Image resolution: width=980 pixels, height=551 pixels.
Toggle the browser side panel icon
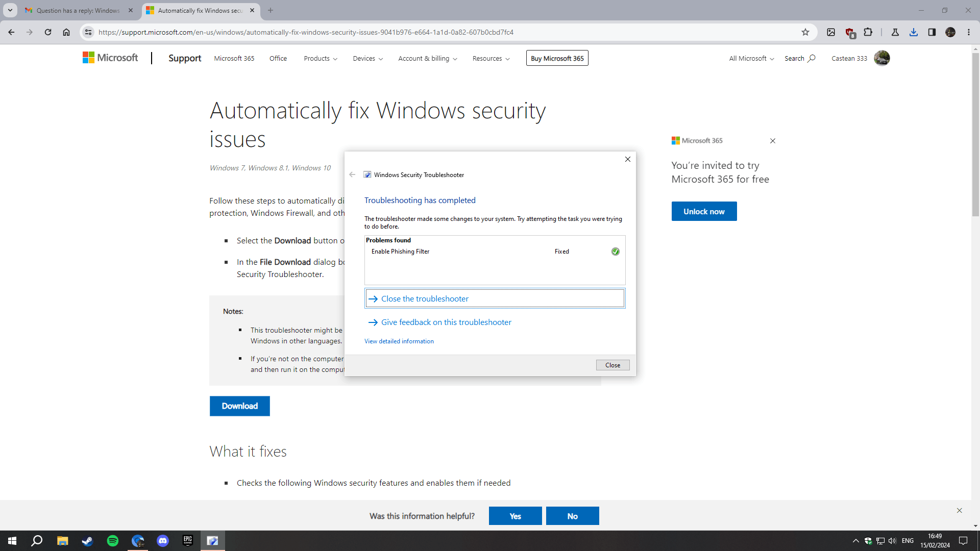[x=932, y=32]
